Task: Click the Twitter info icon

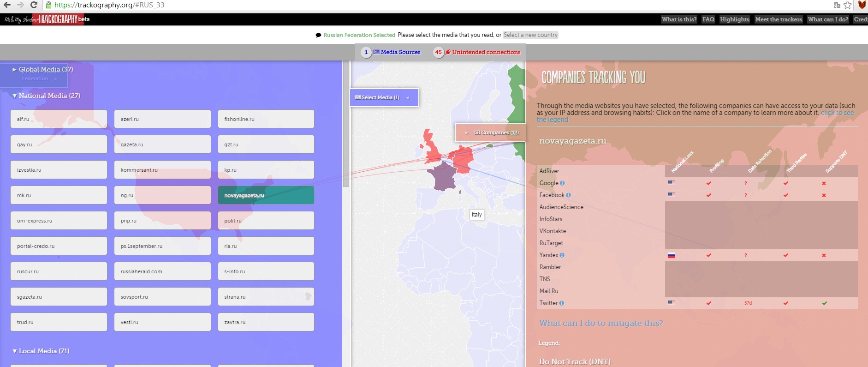Action: (x=562, y=303)
